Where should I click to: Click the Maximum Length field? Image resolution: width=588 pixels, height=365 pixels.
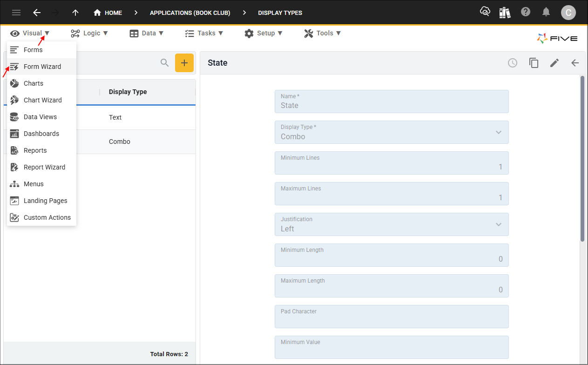[x=392, y=286]
